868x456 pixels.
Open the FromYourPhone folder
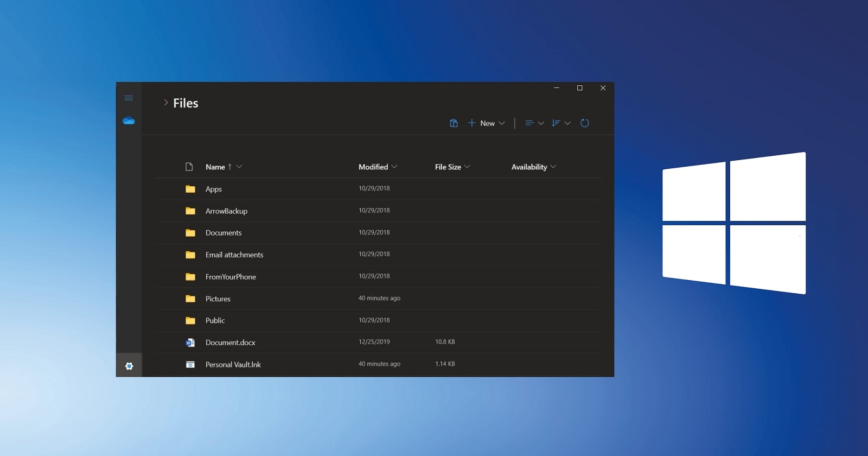pos(231,277)
